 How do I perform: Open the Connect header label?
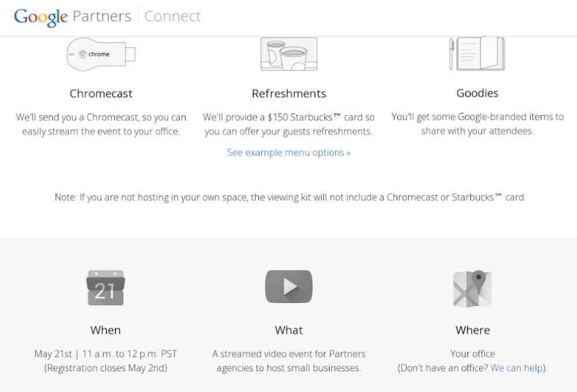coord(173,16)
